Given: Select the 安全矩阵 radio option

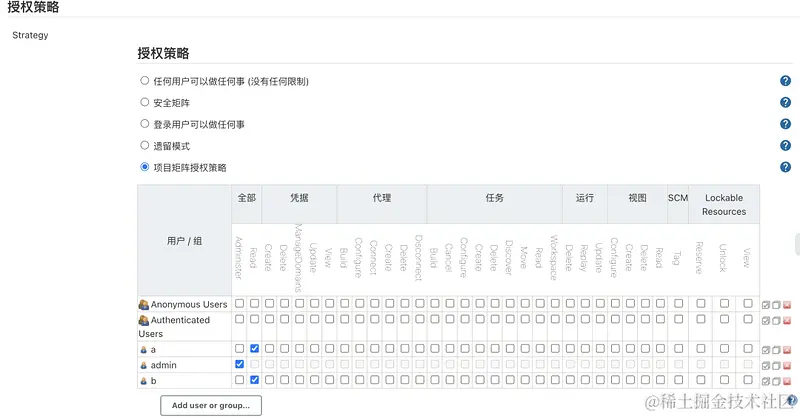Looking at the screenshot, I should 144,102.
